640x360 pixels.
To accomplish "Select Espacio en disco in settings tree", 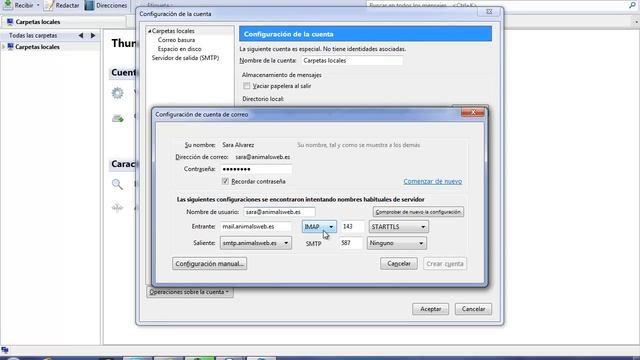I will coord(180,49).
